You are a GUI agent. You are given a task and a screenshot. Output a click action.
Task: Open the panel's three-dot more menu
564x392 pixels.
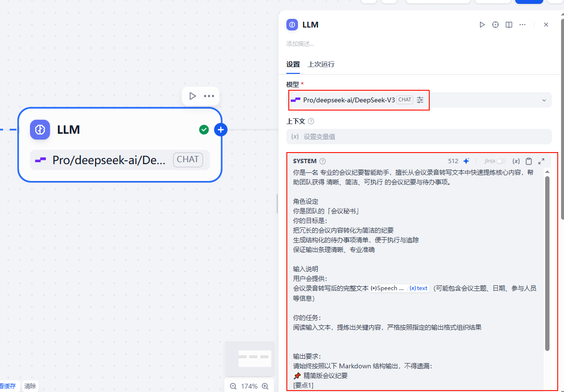tap(522, 25)
